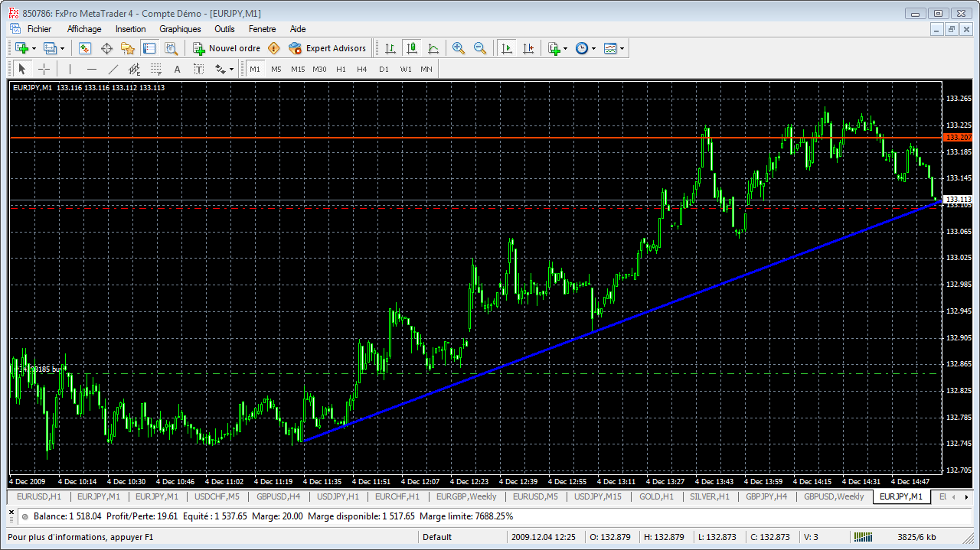Expand the New Chart dropdown arrow
Viewport: 980px width, 550px height.
[34, 48]
